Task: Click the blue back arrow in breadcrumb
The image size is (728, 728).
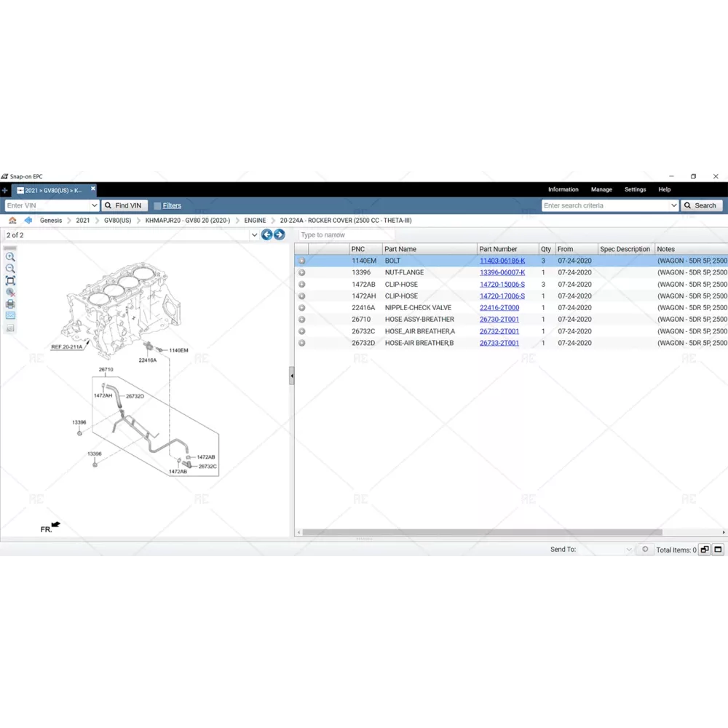Action: 28,221
